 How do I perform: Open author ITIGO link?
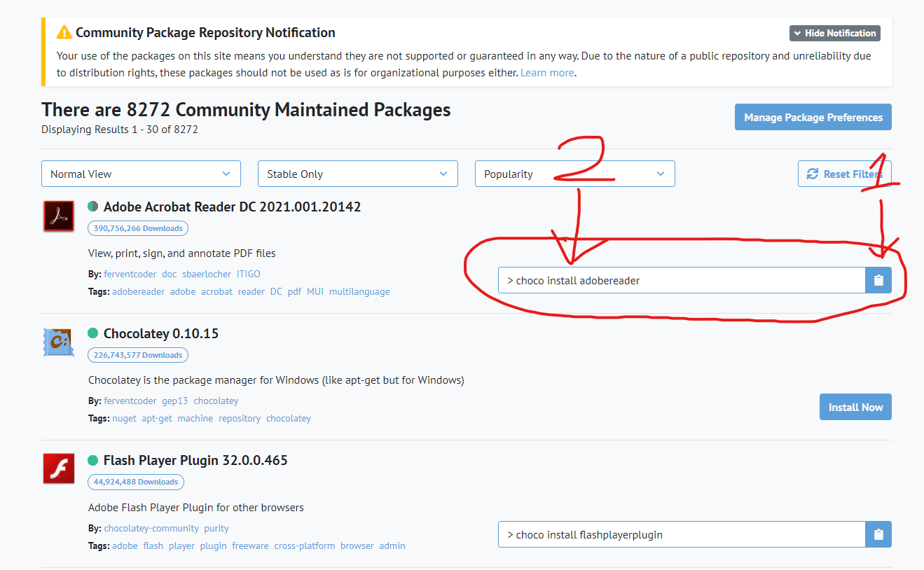click(x=249, y=274)
